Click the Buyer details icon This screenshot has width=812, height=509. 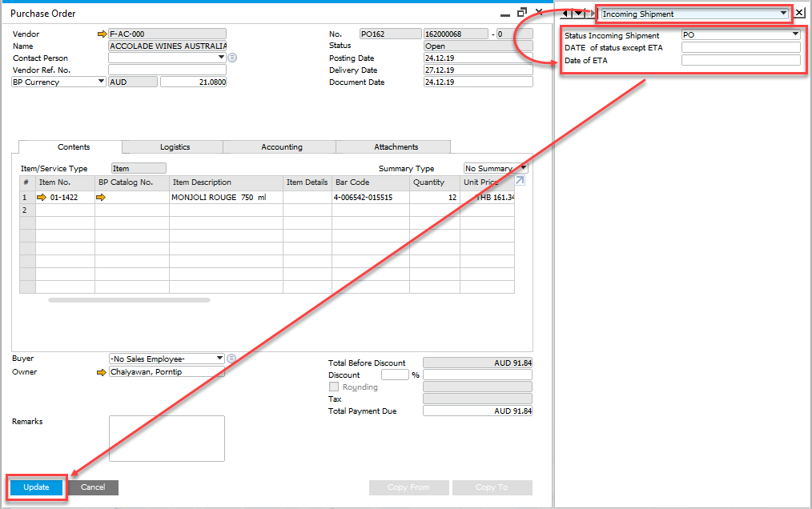[231, 359]
